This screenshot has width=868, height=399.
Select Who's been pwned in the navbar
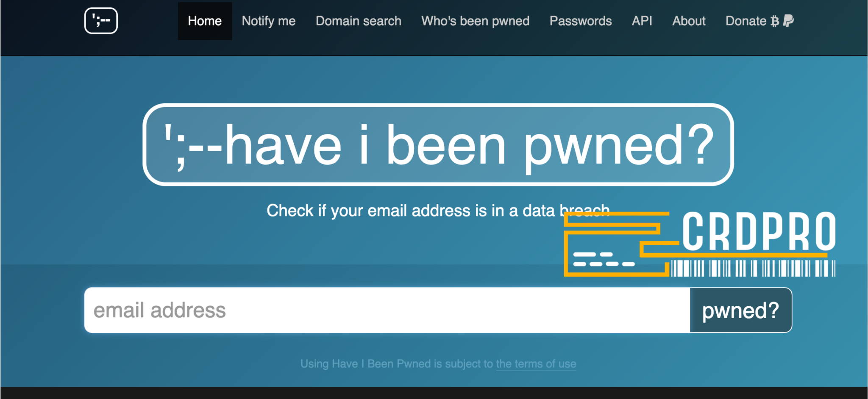click(x=475, y=21)
